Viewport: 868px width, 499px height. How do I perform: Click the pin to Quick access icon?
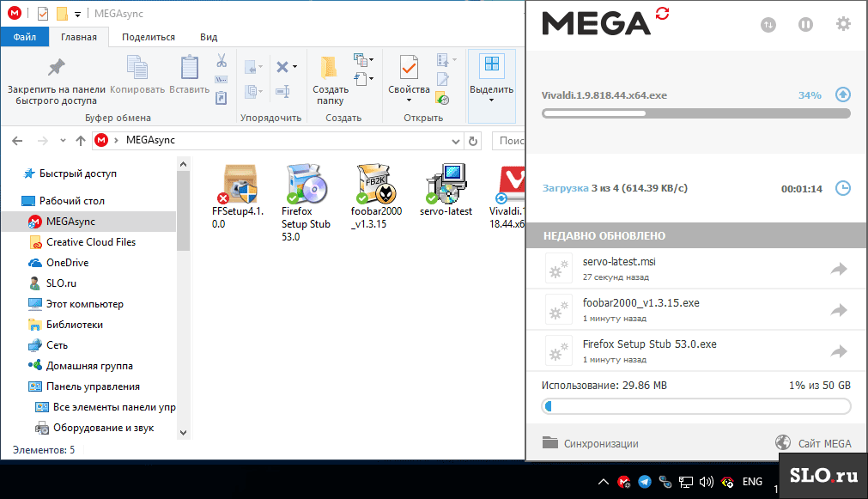pos(56,68)
